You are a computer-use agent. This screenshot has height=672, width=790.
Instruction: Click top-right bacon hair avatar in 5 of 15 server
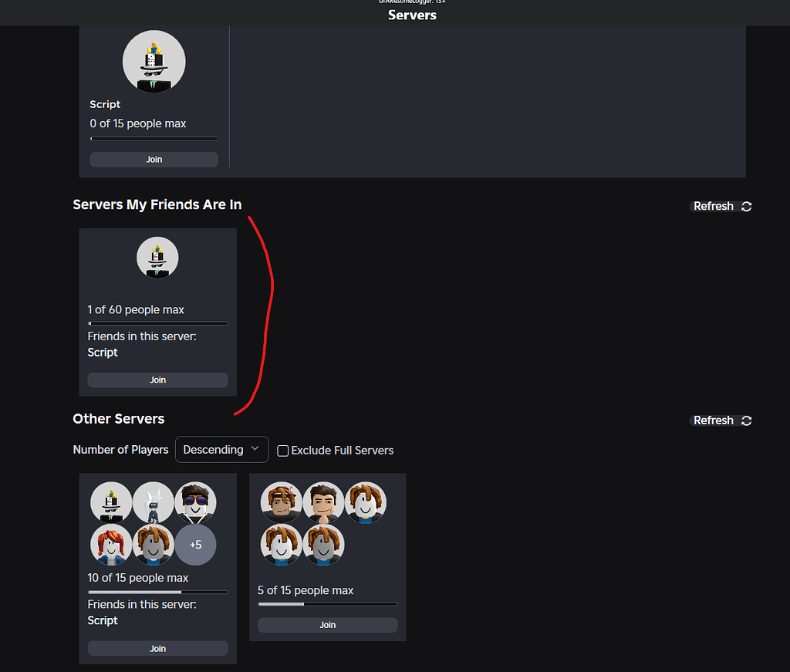coord(366,502)
